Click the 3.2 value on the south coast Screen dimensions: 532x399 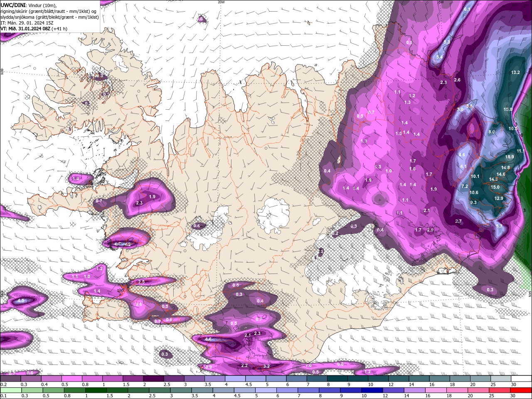266,366
